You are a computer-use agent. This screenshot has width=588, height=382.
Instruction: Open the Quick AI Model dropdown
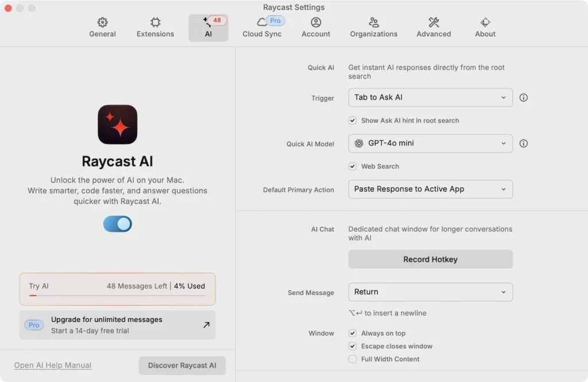431,143
